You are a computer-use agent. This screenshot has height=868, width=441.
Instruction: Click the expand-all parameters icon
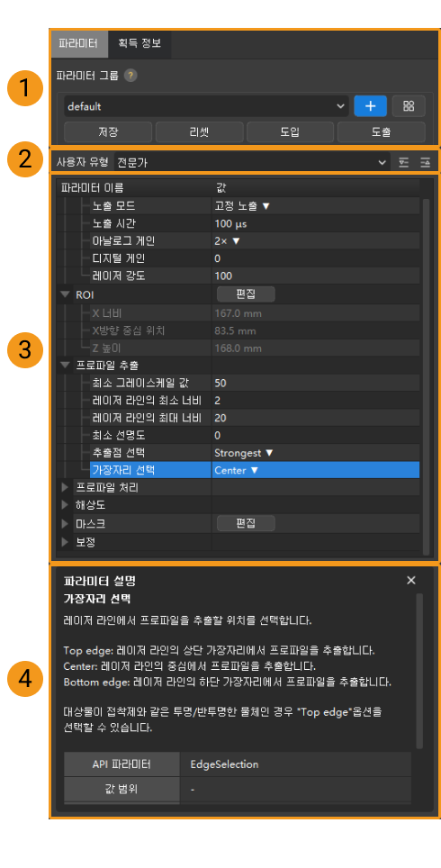click(404, 162)
